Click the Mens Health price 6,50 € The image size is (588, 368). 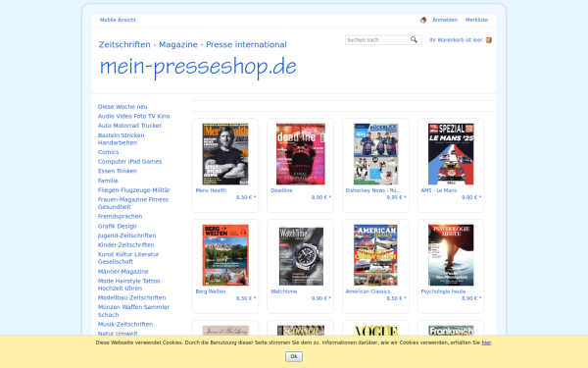(x=246, y=197)
